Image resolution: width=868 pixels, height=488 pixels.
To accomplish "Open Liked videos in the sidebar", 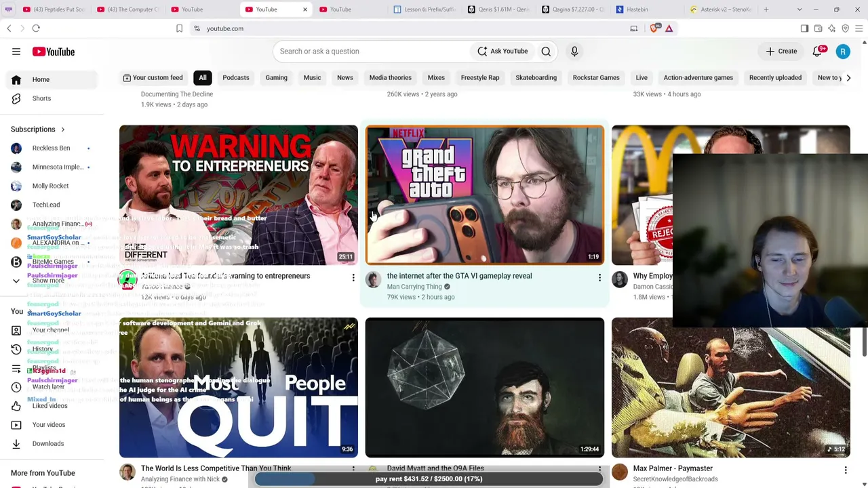I will click(49, 406).
